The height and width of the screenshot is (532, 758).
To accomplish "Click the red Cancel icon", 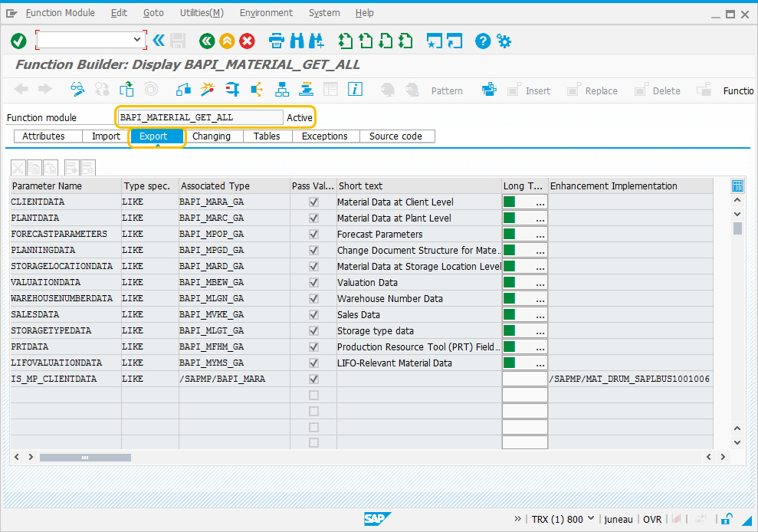I will point(247,41).
